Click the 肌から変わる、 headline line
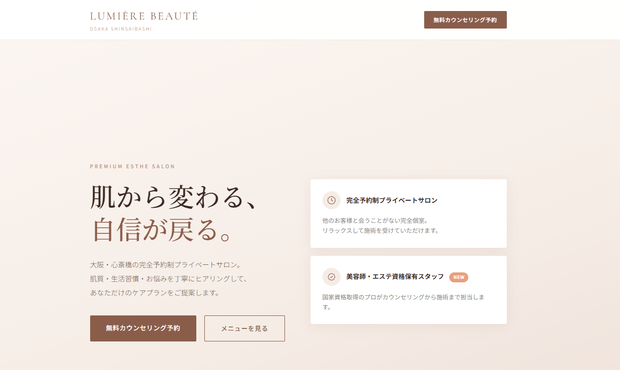Viewport: 620px width, 370px height. click(174, 196)
